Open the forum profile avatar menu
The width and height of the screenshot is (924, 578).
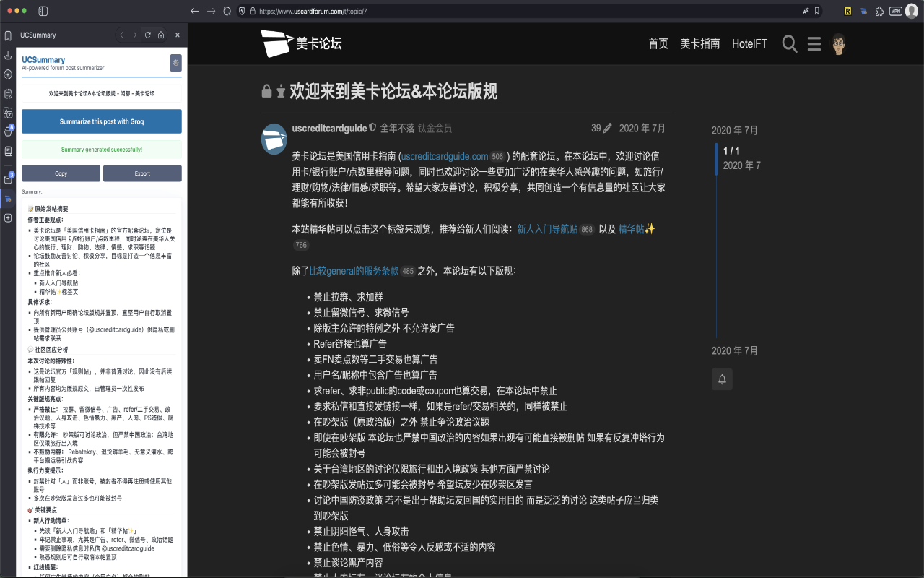[x=838, y=43]
